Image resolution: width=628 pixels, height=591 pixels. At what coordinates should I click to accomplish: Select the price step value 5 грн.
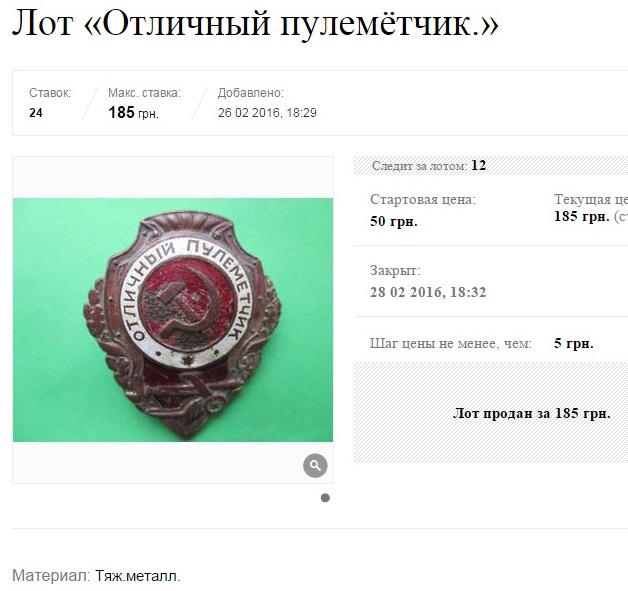[x=574, y=343]
